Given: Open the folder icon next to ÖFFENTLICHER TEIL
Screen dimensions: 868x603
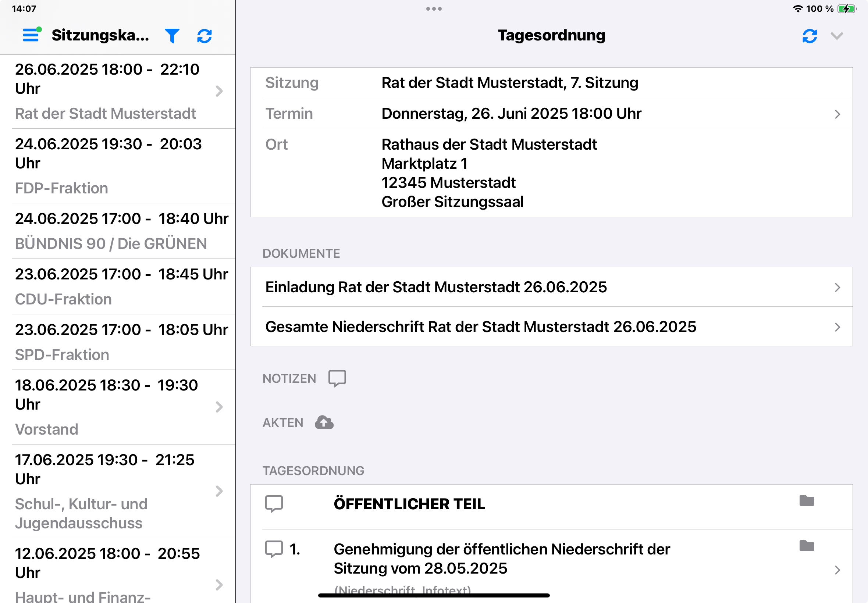Looking at the screenshot, I should (807, 502).
